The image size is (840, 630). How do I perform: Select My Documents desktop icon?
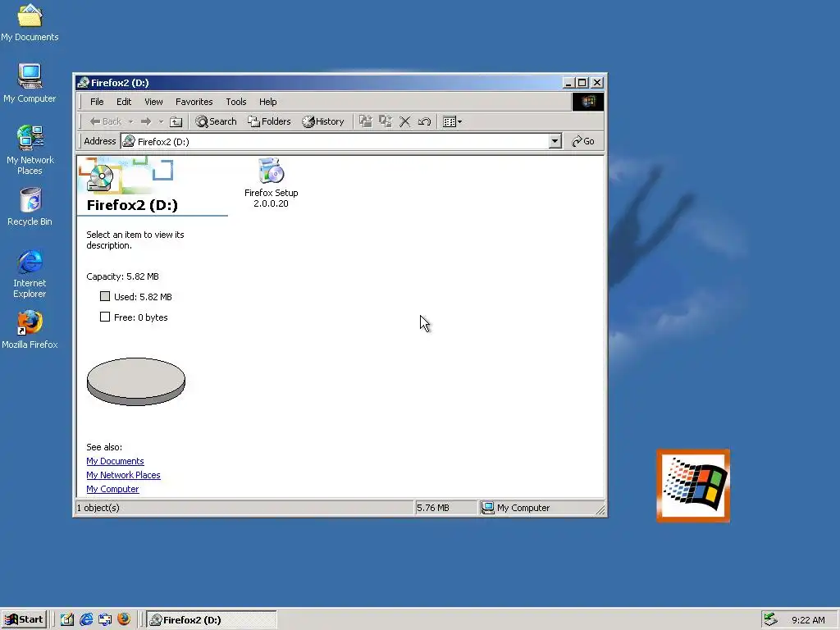click(30, 22)
